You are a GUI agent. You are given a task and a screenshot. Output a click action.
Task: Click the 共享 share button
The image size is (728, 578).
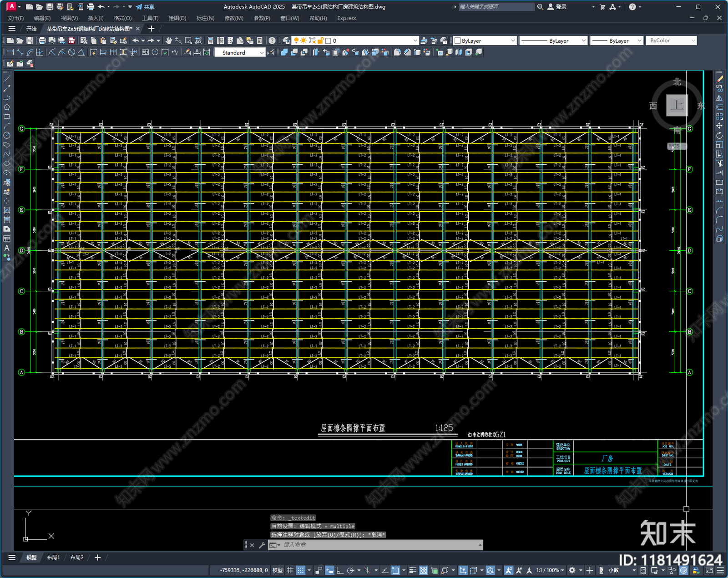[x=145, y=6]
